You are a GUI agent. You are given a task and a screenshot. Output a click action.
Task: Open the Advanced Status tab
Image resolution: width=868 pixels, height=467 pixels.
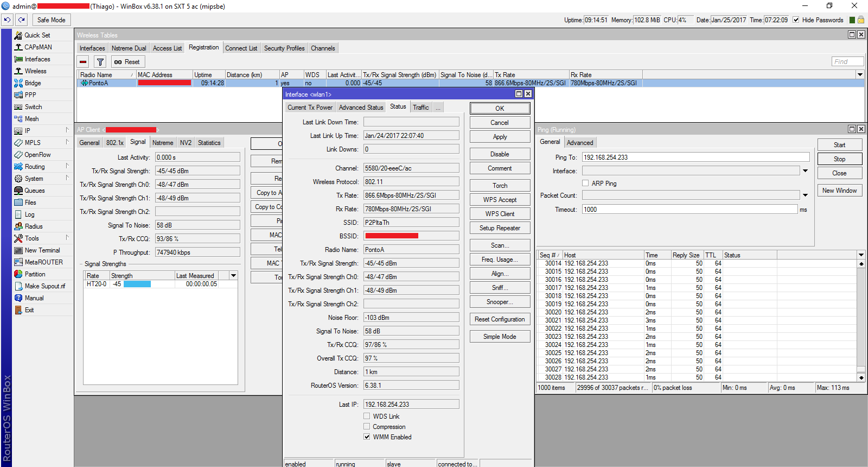361,108
